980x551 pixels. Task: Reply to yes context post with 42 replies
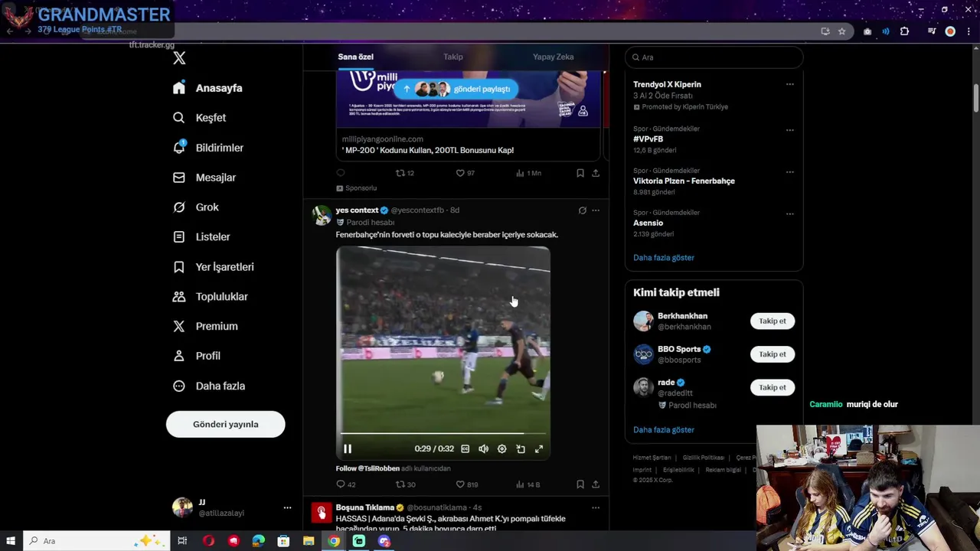345,484
